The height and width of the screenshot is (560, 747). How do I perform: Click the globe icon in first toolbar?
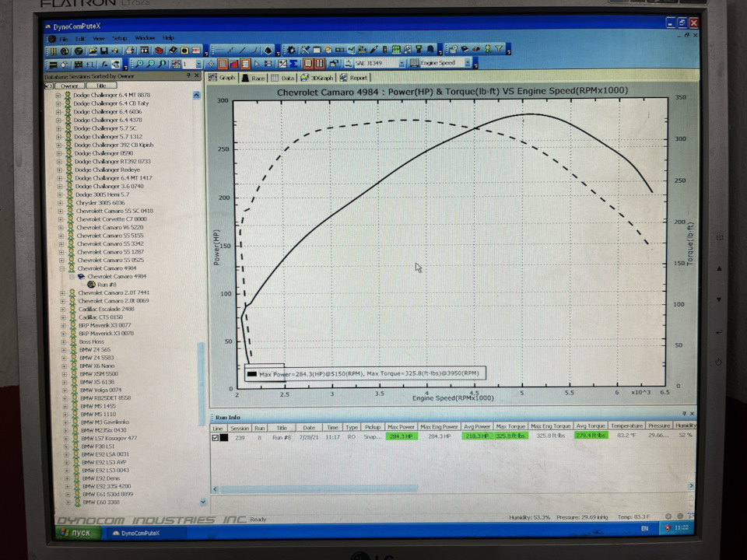coord(79,51)
